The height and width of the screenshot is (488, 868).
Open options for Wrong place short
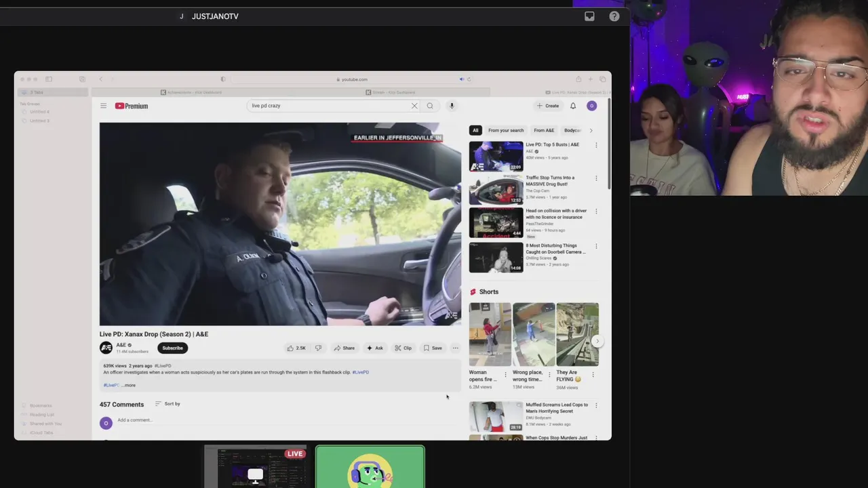pos(549,375)
